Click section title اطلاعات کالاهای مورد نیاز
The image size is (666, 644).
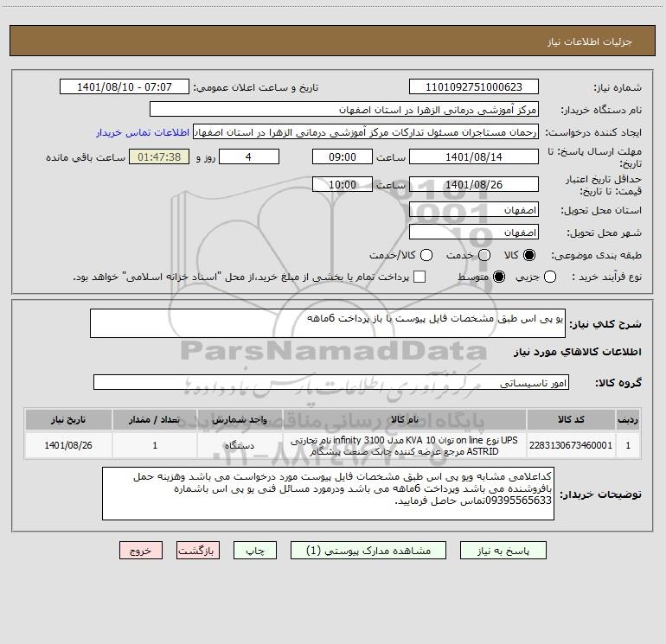[577, 352]
